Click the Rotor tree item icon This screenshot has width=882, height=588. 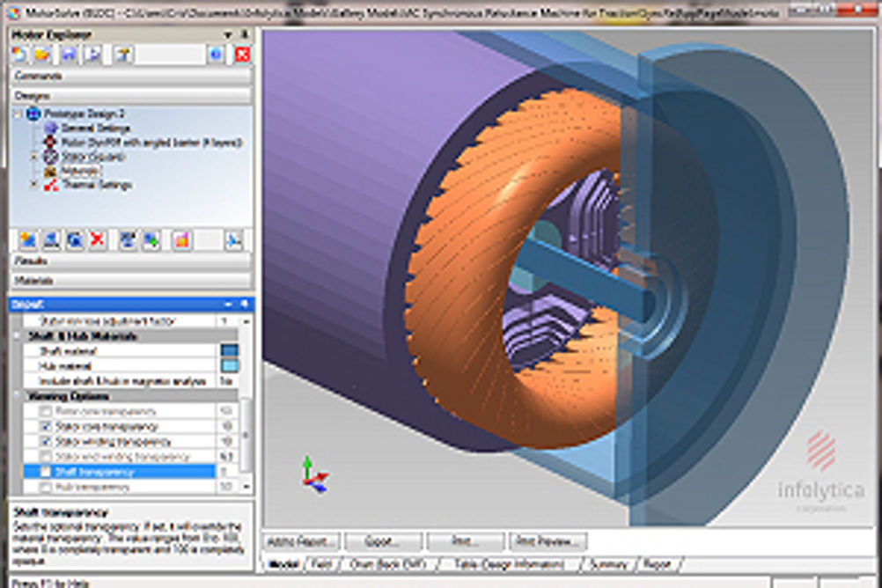[51, 143]
